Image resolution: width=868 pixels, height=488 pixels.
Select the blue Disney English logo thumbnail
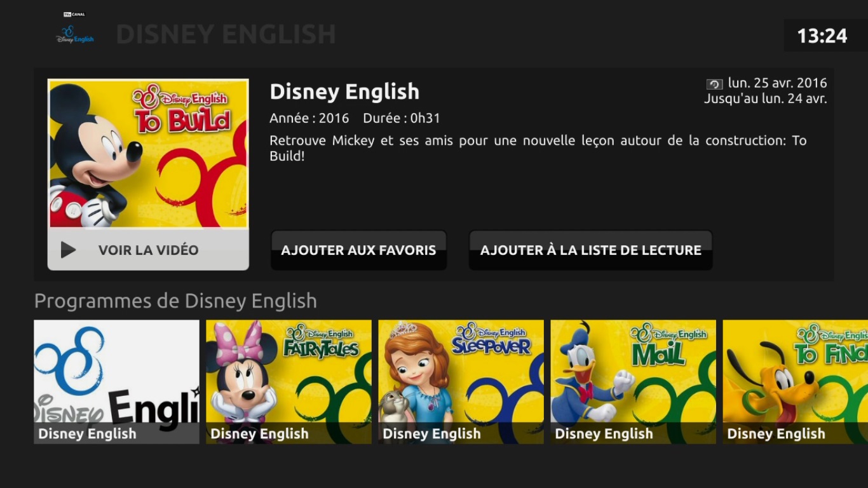pos(116,381)
